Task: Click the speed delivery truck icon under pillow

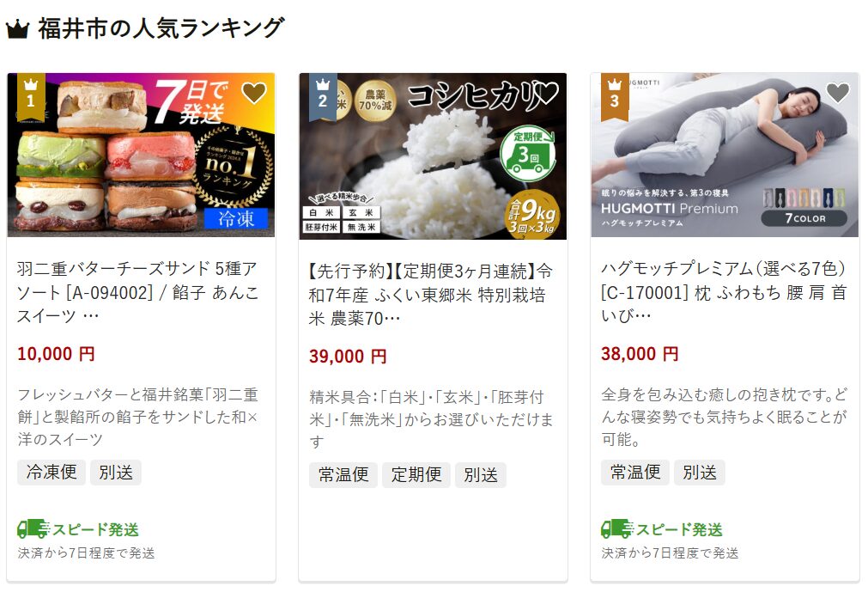Action: pos(616,529)
